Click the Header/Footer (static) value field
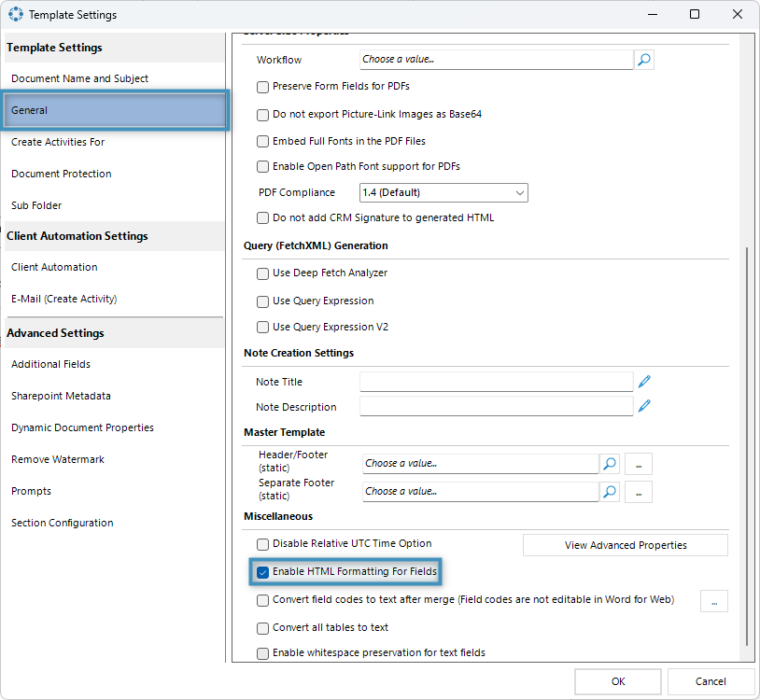Image resolution: width=760 pixels, height=700 pixels. coord(480,464)
